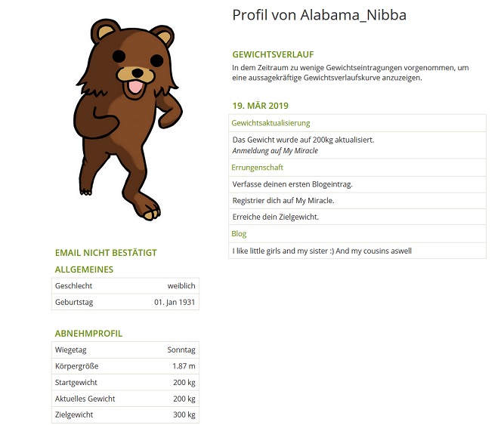The image size is (504, 425).
Task: Select the Startgewicht 200 kg row
Action: click(x=125, y=382)
